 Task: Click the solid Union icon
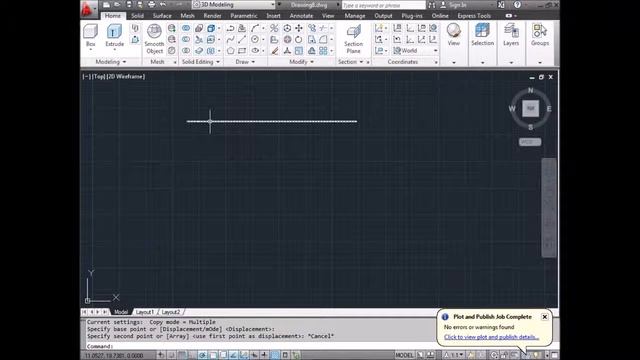click(186, 28)
